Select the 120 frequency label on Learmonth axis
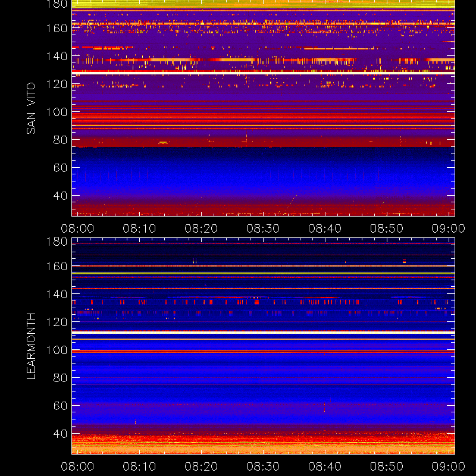Image resolution: width=476 pixels, height=476 pixels. [x=57, y=322]
